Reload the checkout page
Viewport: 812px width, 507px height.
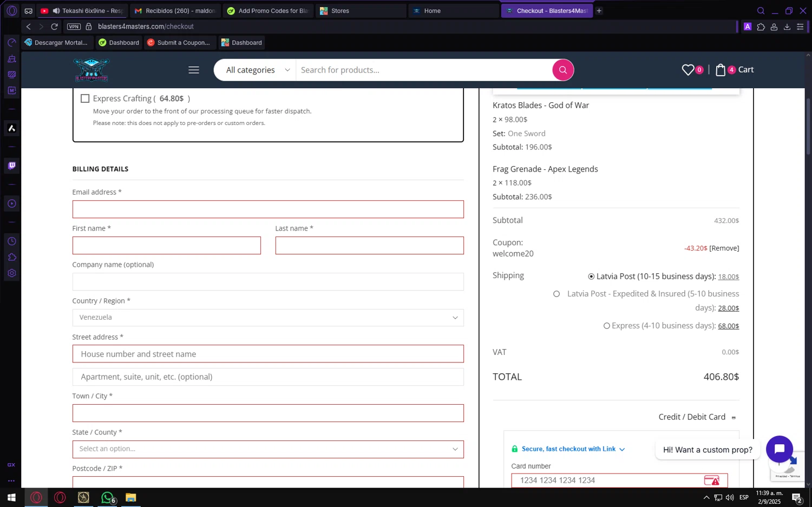click(54, 27)
